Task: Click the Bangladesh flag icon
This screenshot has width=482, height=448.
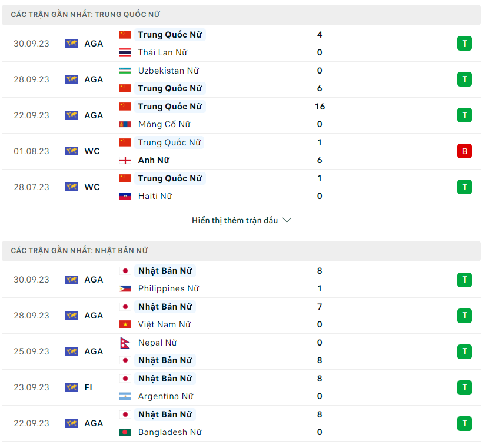Action: (x=125, y=432)
